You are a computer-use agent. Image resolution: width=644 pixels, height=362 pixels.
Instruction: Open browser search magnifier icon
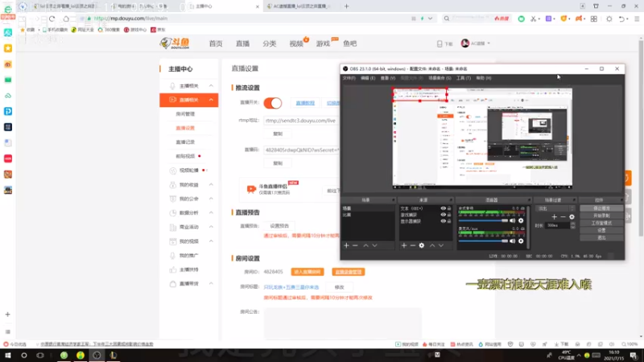447,19
